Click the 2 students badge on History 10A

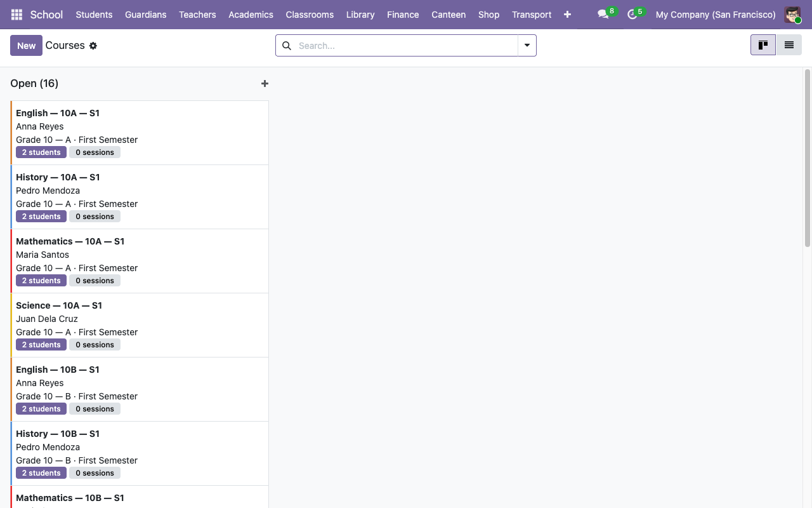(41, 217)
